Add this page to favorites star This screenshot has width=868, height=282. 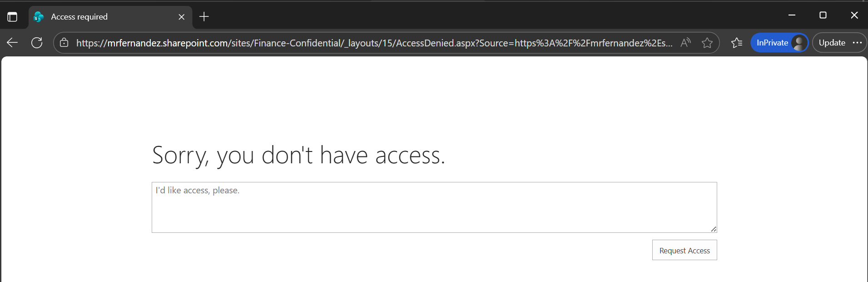click(x=707, y=43)
